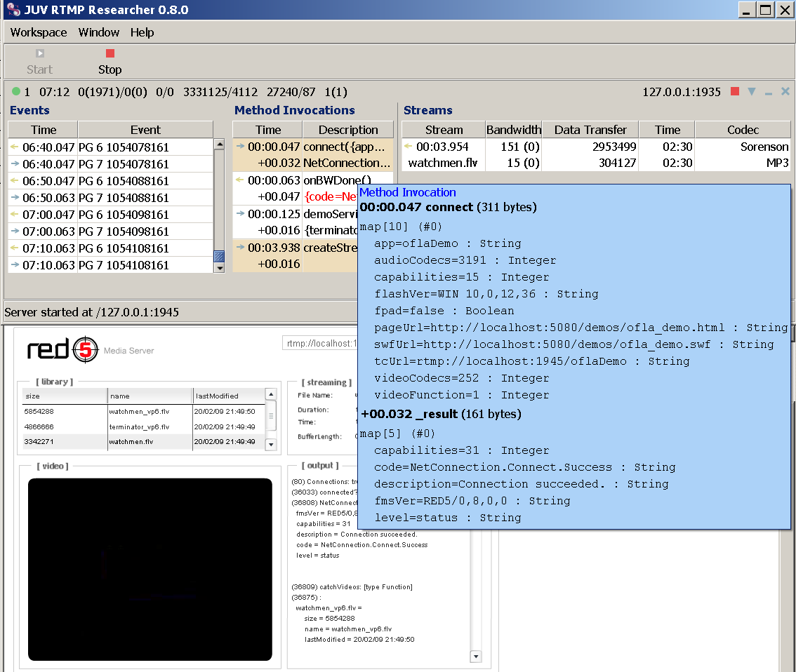The height and width of the screenshot is (672, 796).
Task: Select event row 07:00.047 PG 6 1054098161
Action: 111,215
